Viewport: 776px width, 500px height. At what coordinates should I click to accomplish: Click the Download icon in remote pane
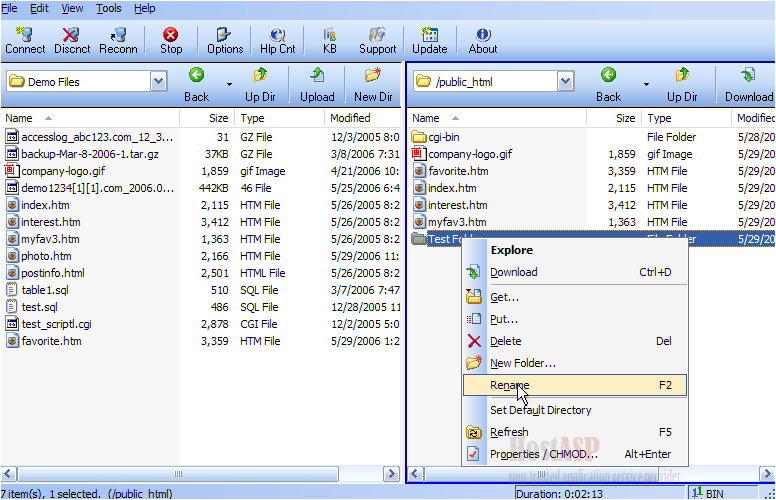tap(748, 84)
